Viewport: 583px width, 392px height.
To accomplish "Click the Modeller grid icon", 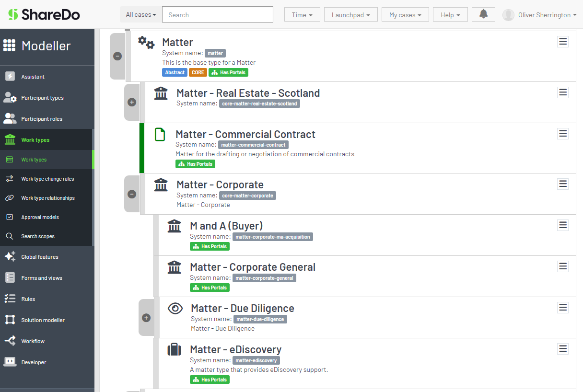I will click(x=10, y=45).
